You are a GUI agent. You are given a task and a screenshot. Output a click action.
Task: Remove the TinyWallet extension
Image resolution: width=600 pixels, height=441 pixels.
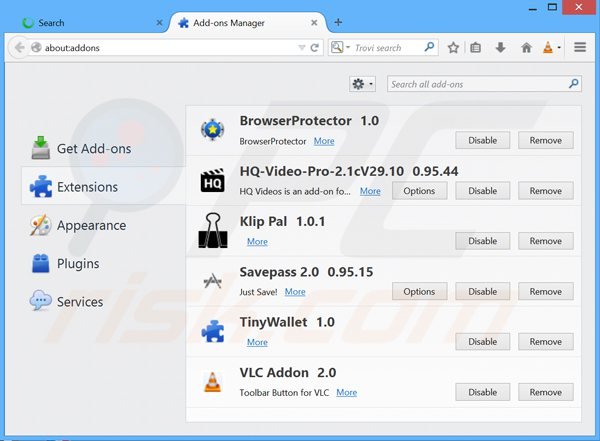[546, 341]
